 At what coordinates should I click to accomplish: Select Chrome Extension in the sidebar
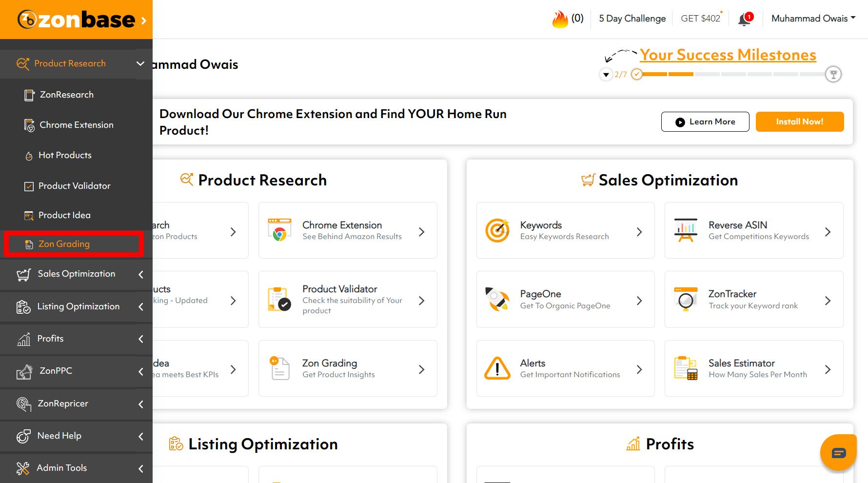[77, 125]
